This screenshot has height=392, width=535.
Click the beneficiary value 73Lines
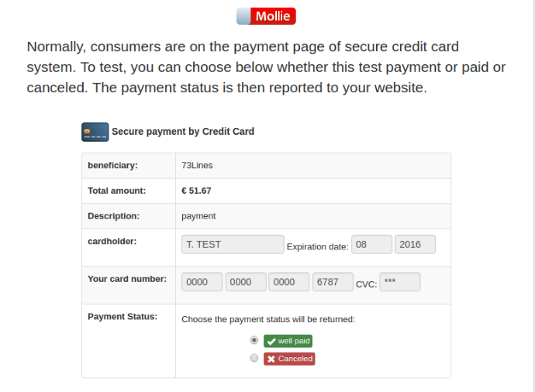coord(197,165)
